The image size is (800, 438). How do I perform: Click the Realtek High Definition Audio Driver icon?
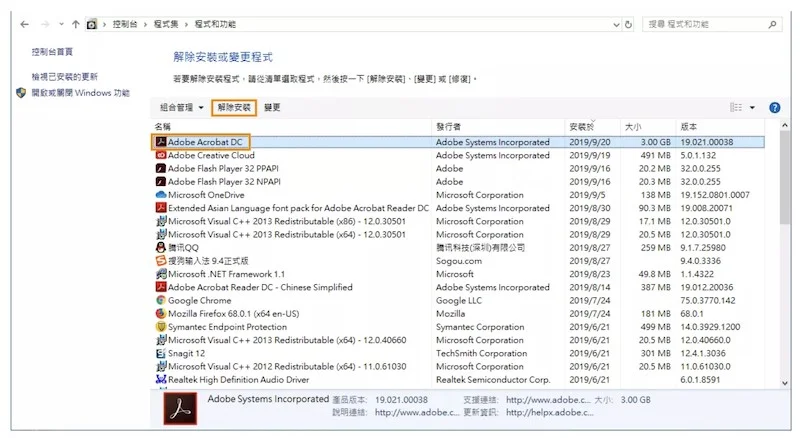point(161,379)
